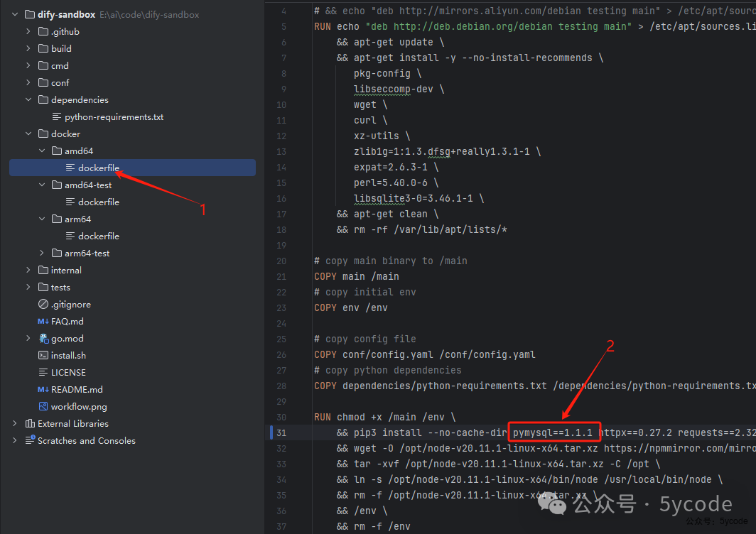The image size is (756, 534).
Task: Open README.md in project tree
Action: click(77, 390)
